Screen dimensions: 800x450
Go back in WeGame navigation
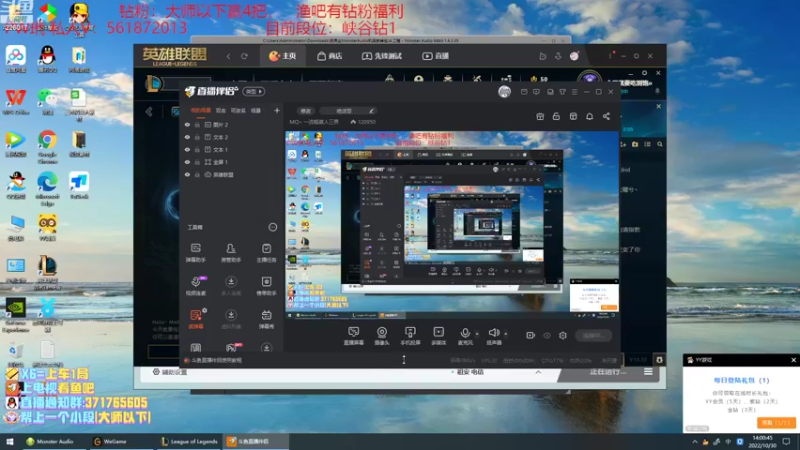228,56
